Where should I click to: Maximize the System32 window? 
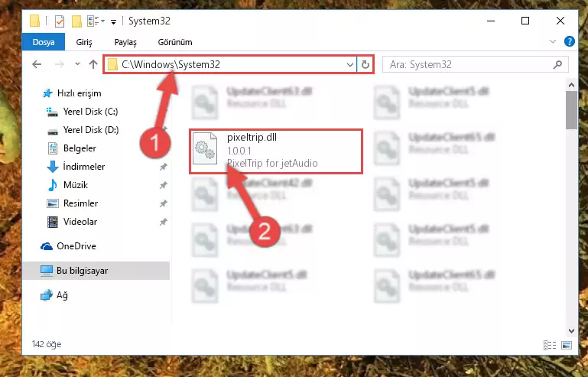(x=525, y=21)
